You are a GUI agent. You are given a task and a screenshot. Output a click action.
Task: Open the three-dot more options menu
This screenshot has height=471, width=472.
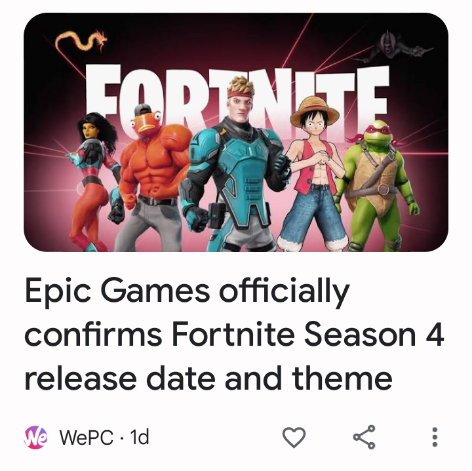click(435, 437)
